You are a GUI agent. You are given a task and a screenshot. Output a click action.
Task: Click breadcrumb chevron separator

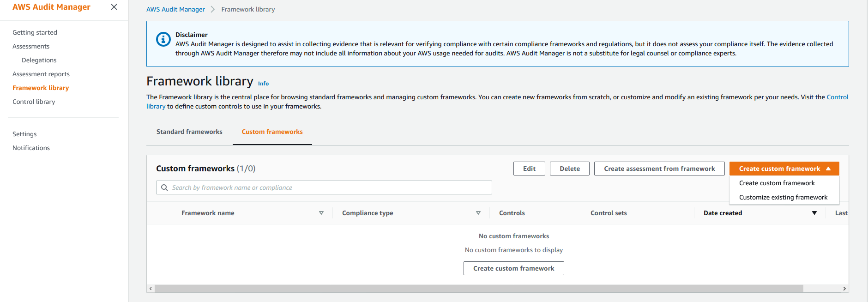[x=213, y=9]
